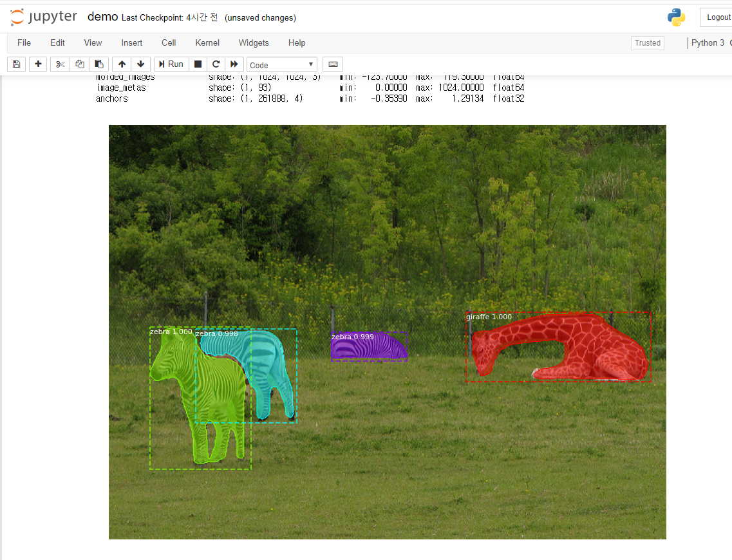Click the zebra 1.000 detection label

click(x=171, y=331)
